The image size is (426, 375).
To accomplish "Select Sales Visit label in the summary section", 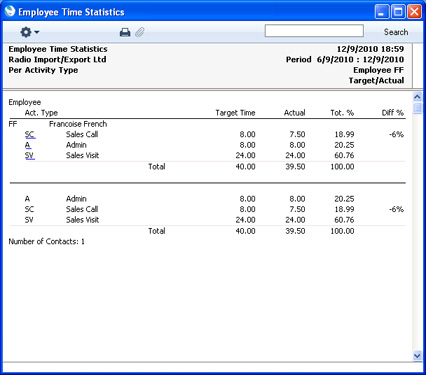I will tap(82, 220).
